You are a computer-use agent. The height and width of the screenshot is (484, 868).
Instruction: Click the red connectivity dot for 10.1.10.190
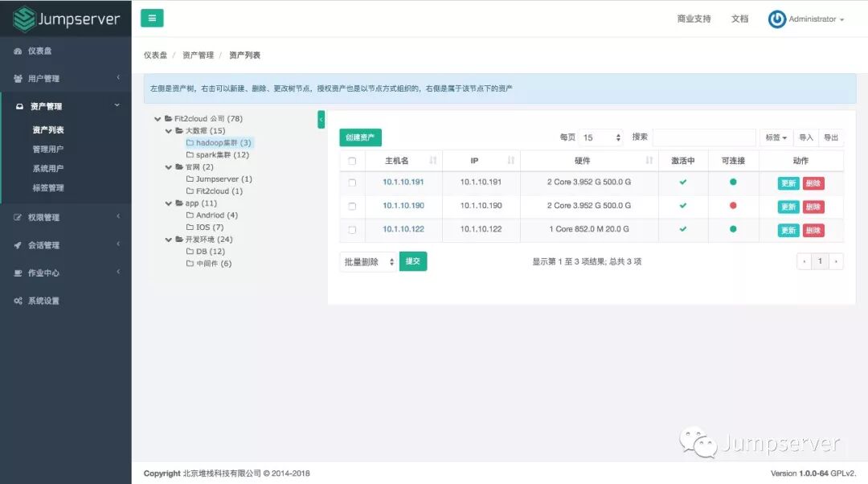(x=732, y=206)
